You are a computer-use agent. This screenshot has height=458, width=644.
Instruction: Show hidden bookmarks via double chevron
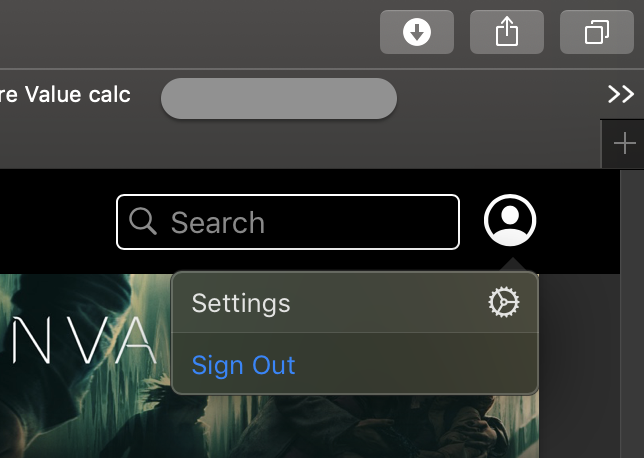tap(621, 94)
